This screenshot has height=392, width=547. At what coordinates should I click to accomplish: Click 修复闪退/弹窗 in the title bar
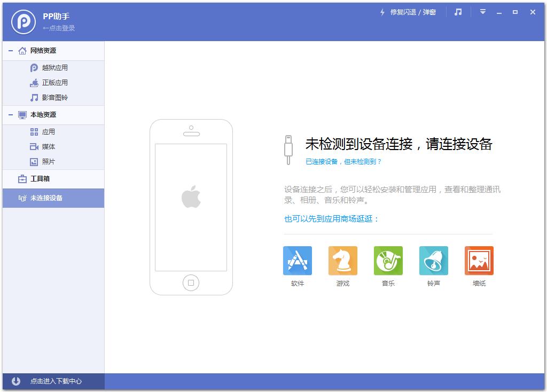click(410, 12)
